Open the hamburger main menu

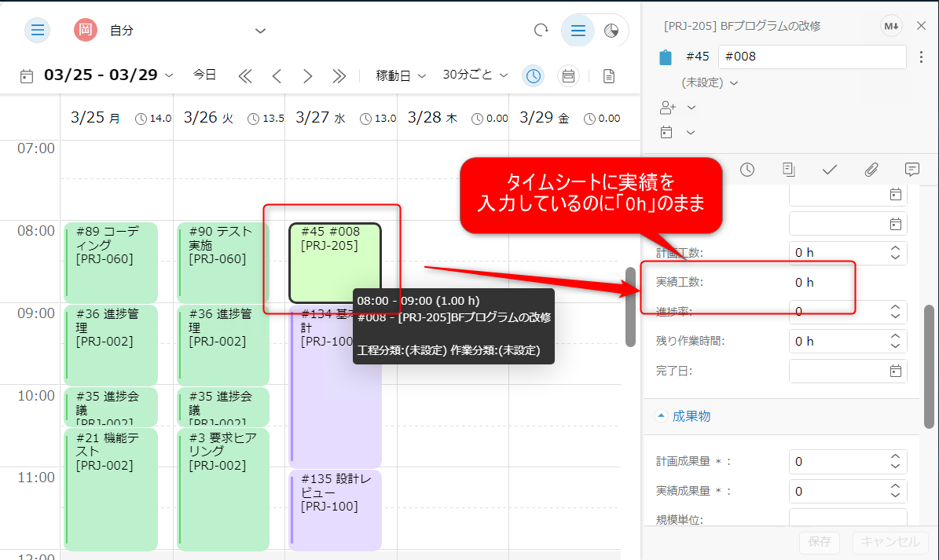[38, 31]
